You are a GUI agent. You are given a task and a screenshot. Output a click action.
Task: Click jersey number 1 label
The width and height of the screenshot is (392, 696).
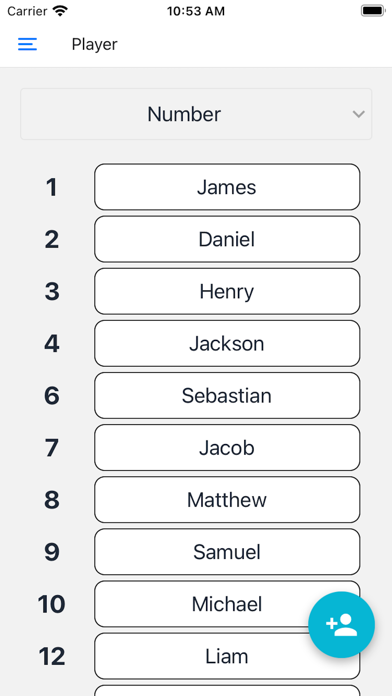[x=51, y=187]
